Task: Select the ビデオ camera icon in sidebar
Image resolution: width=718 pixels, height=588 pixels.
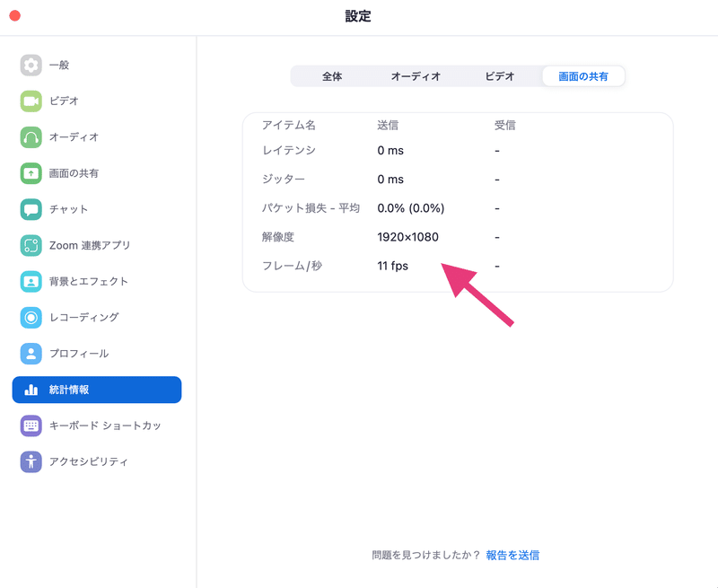Action: coord(31,101)
